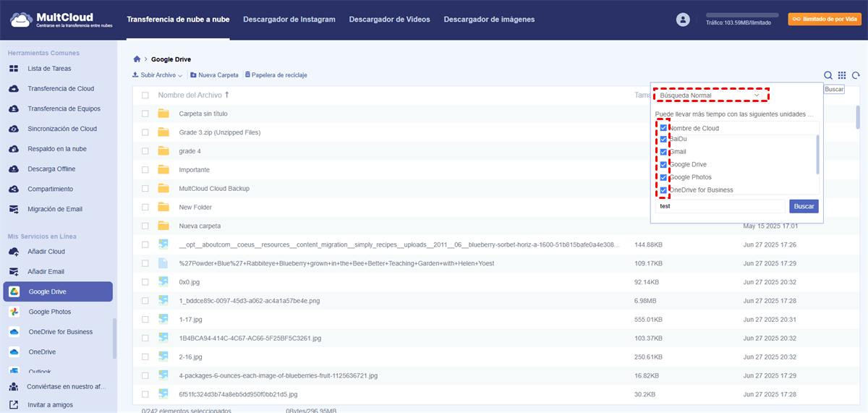The height and width of the screenshot is (413, 868).
Task: Select the Respaldo en la nube icon
Action: point(14,149)
